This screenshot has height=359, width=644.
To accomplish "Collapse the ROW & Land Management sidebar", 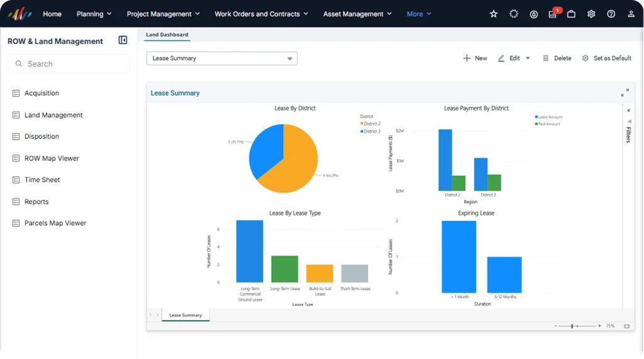I will click(123, 40).
